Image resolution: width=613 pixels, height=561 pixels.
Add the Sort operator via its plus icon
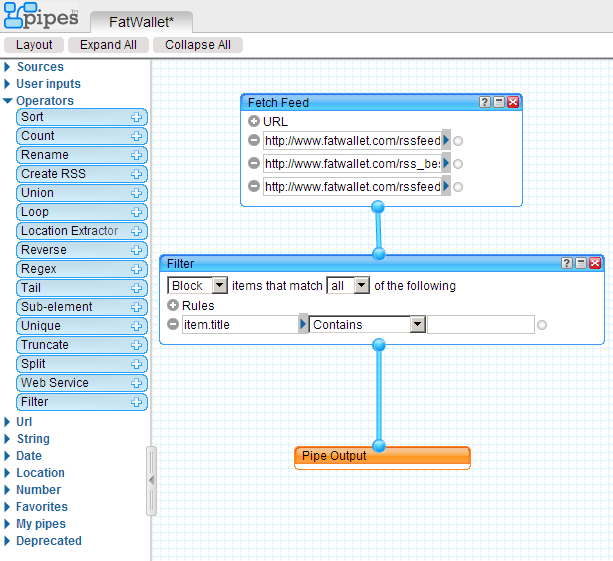point(136,117)
